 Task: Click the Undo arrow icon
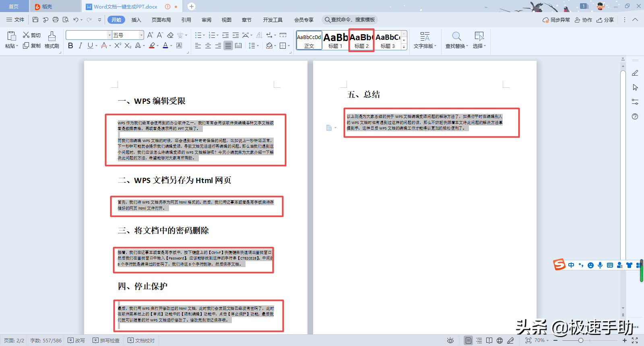[x=76, y=20]
